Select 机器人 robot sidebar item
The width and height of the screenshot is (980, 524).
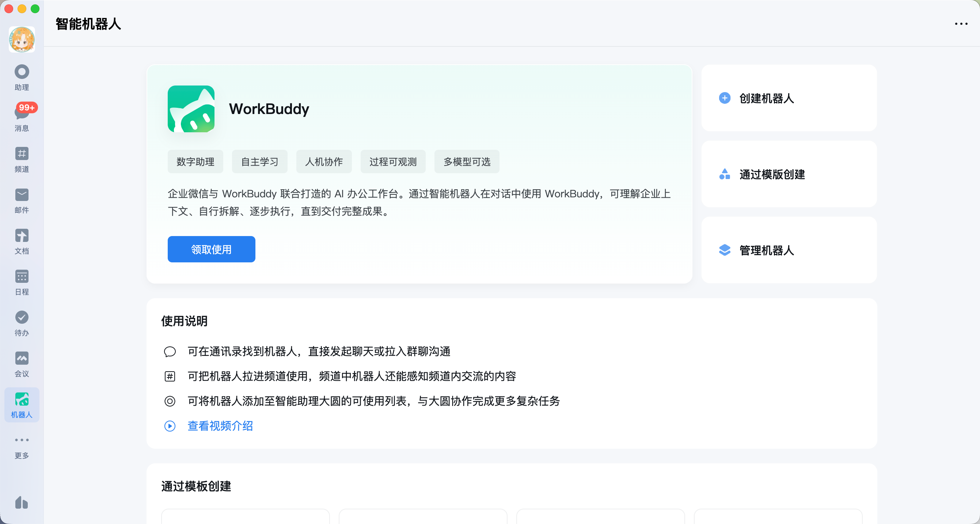pos(22,405)
